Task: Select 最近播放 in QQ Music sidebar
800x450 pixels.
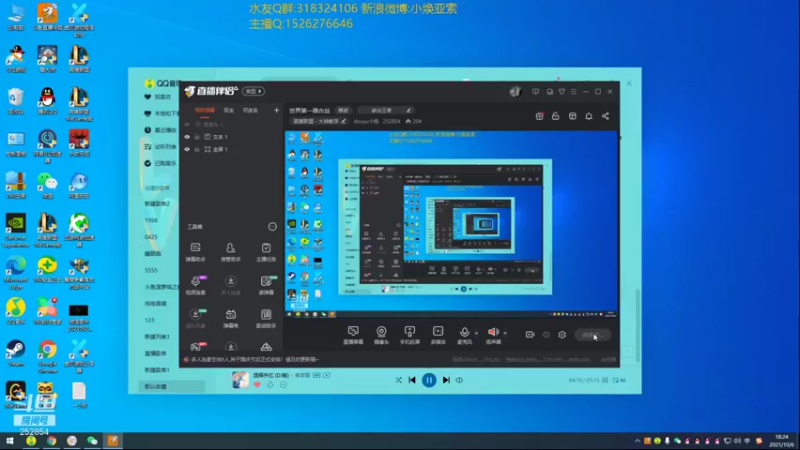Action: click(161, 130)
